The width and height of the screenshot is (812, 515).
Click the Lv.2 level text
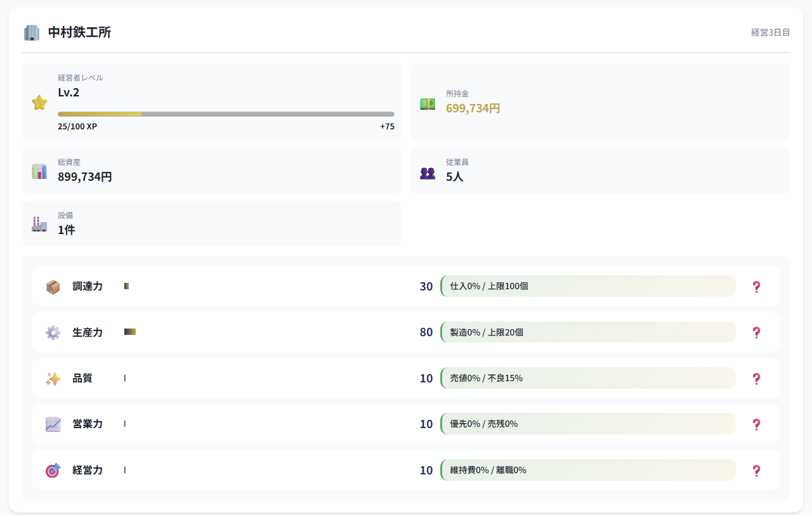click(x=69, y=93)
